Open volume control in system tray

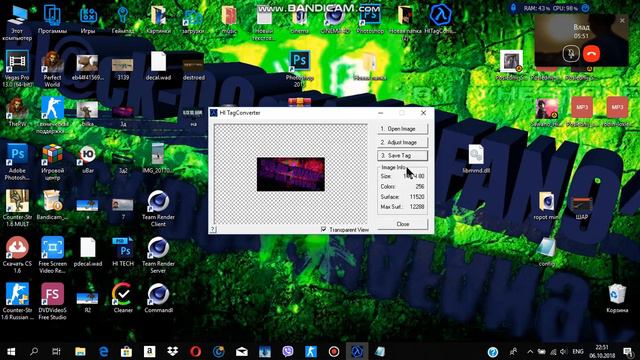pyautogui.click(x=563, y=351)
